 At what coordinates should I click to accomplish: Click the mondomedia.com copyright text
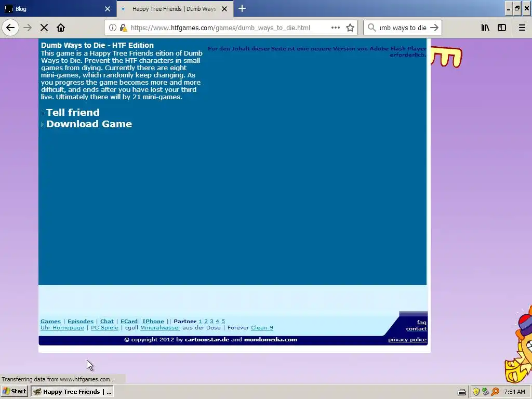click(x=271, y=340)
